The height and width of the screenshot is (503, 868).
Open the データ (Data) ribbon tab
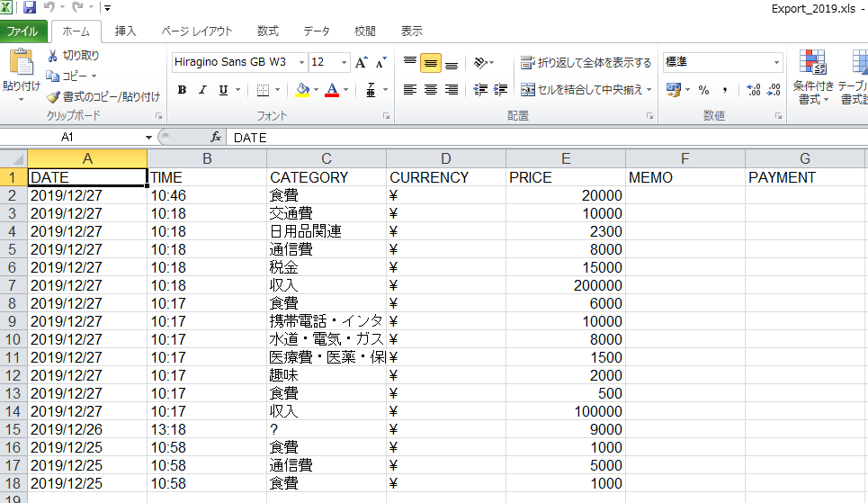tap(316, 31)
